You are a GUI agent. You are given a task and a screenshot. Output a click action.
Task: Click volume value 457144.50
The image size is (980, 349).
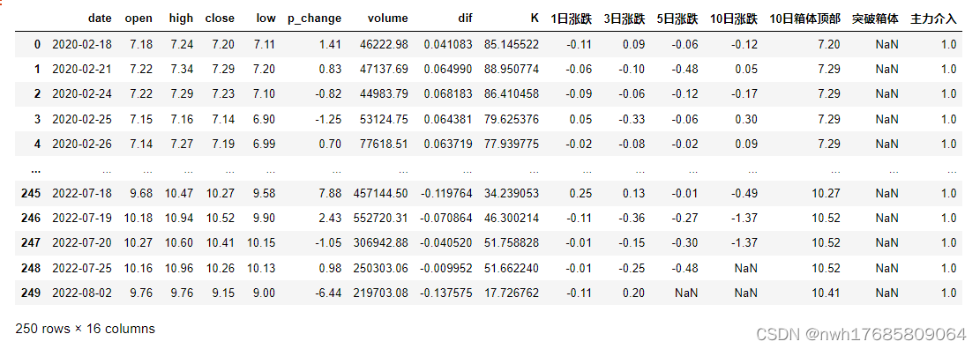(x=381, y=193)
